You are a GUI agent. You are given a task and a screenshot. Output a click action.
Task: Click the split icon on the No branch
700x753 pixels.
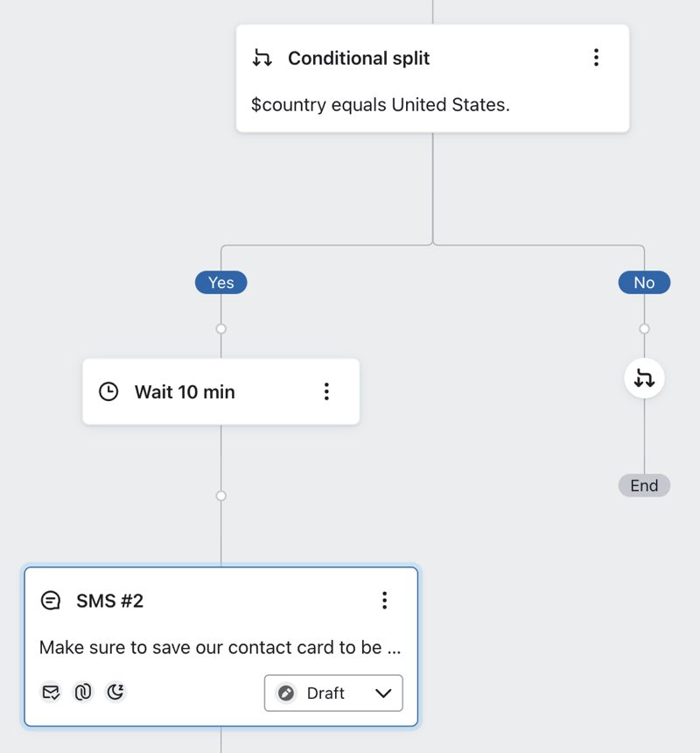click(644, 378)
